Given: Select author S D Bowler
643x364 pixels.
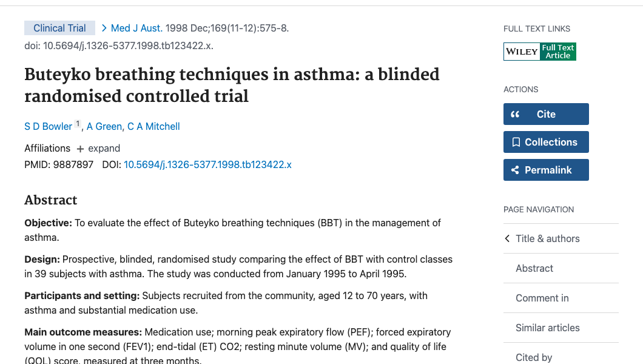Looking at the screenshot, I should 48,126.
